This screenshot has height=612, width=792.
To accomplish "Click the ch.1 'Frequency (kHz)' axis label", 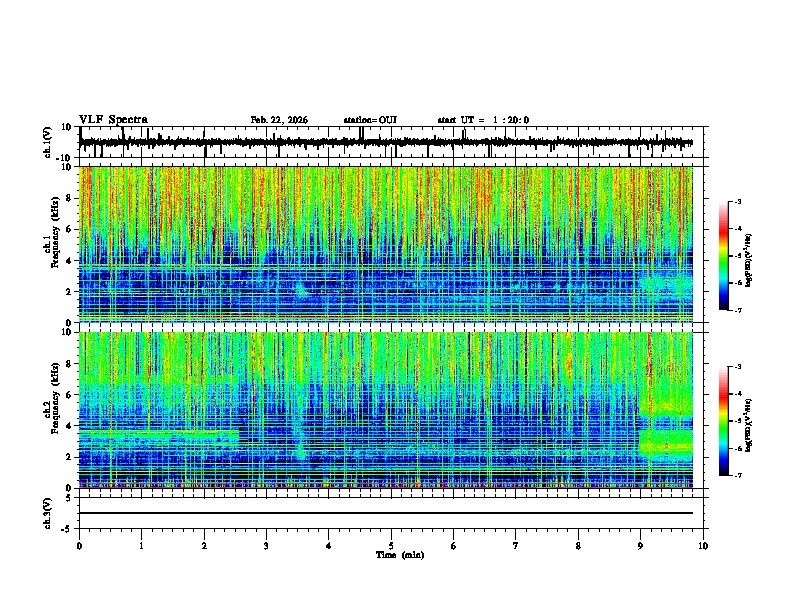I will click(x=55, y=232).
